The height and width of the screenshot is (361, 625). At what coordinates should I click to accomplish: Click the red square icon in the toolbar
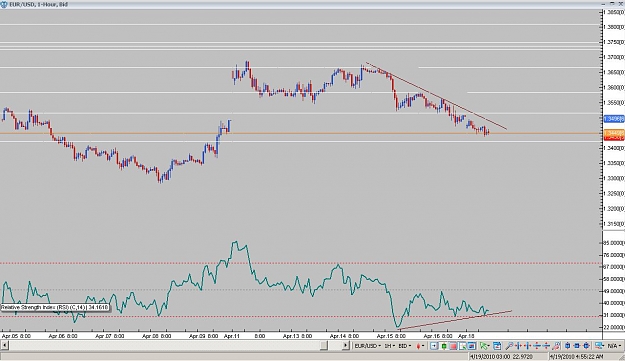tap(453, 346)
